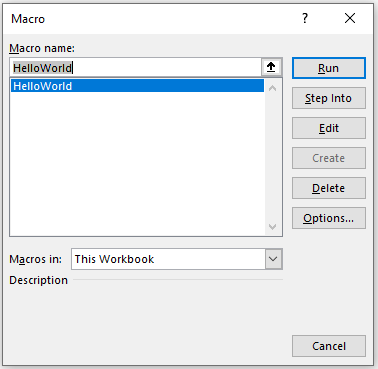Edit the selected macro
Viewport: 378px width, 369px height.
[329, 128]
